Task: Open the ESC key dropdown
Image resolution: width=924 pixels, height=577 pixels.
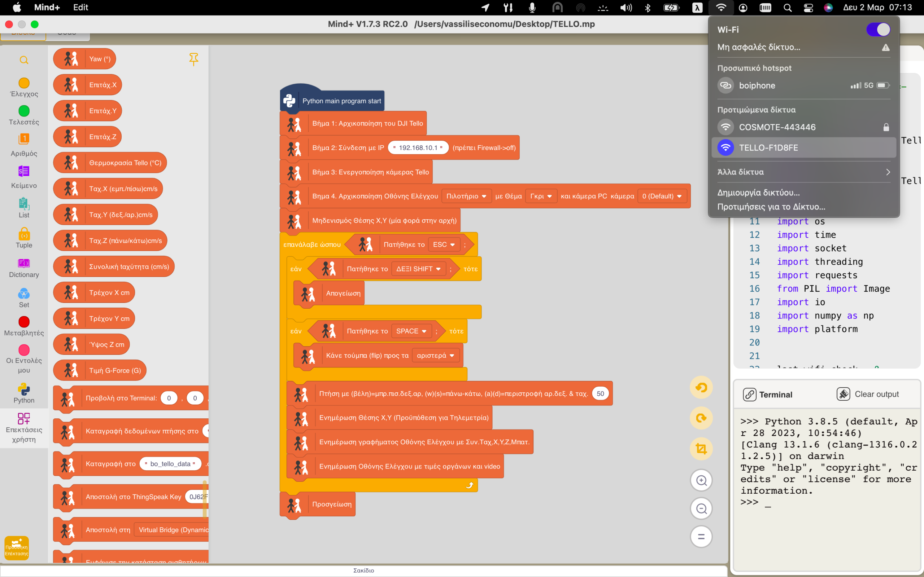Action: click(x=444, y=245)
